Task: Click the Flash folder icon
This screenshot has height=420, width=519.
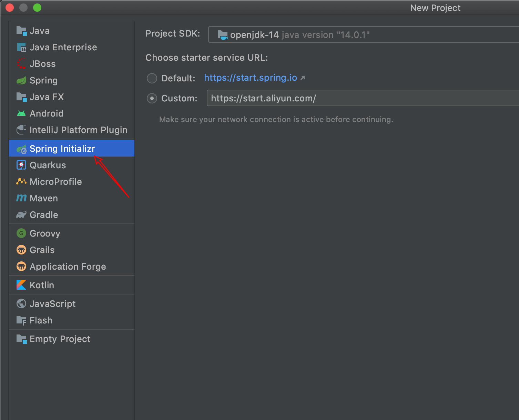Action: click(21, 321)
